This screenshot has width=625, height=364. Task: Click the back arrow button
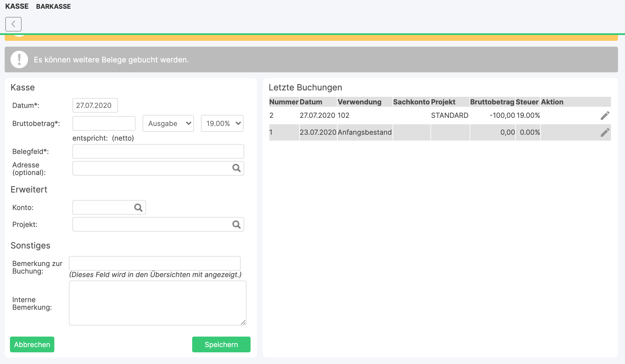13,24
